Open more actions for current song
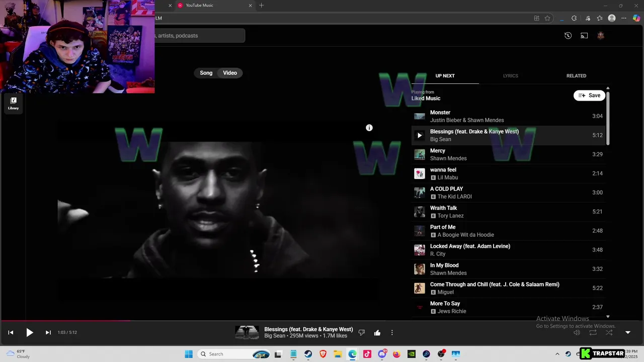644x362 pixels. point(392,332)
